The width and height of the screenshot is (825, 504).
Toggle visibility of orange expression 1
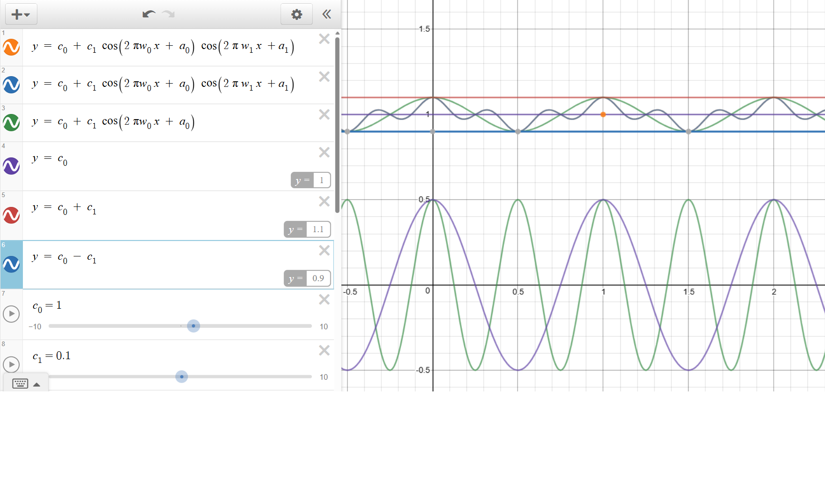[x=11, y=47]
